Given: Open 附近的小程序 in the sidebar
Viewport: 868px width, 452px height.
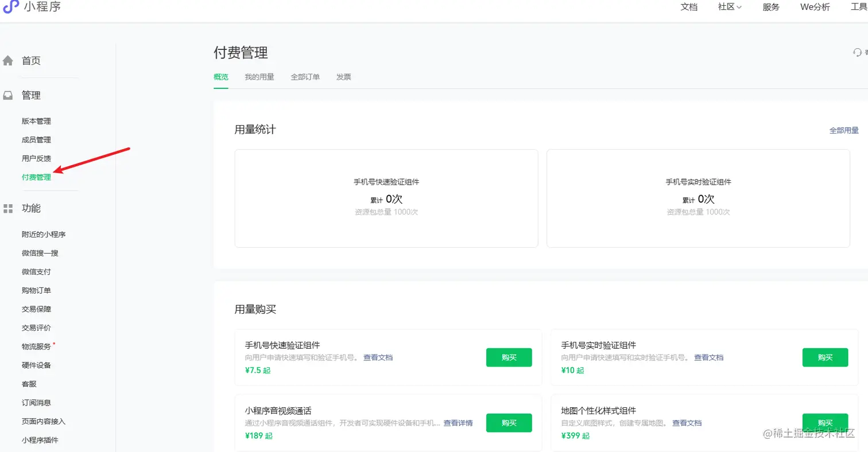Looking at the screenshot, I should (x=44, y=235).
